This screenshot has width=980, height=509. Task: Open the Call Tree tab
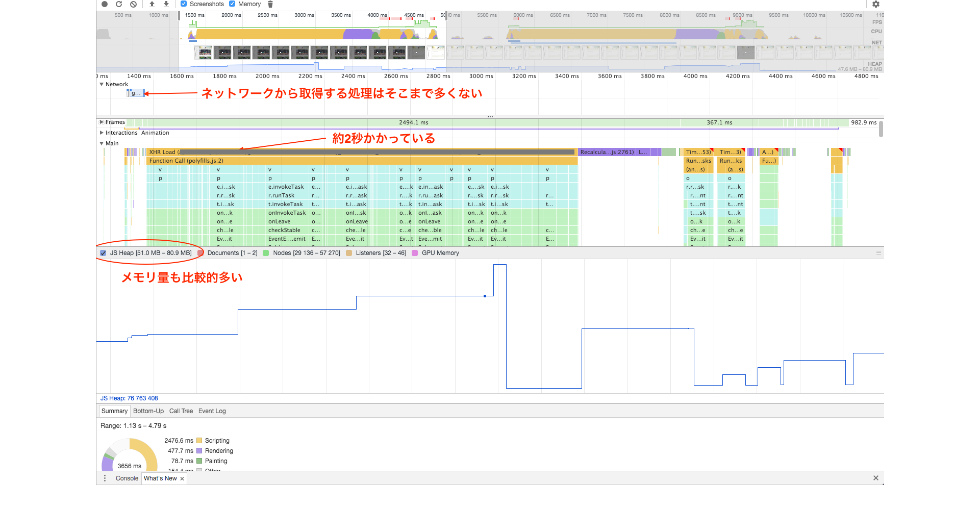(x=181, y=411)
